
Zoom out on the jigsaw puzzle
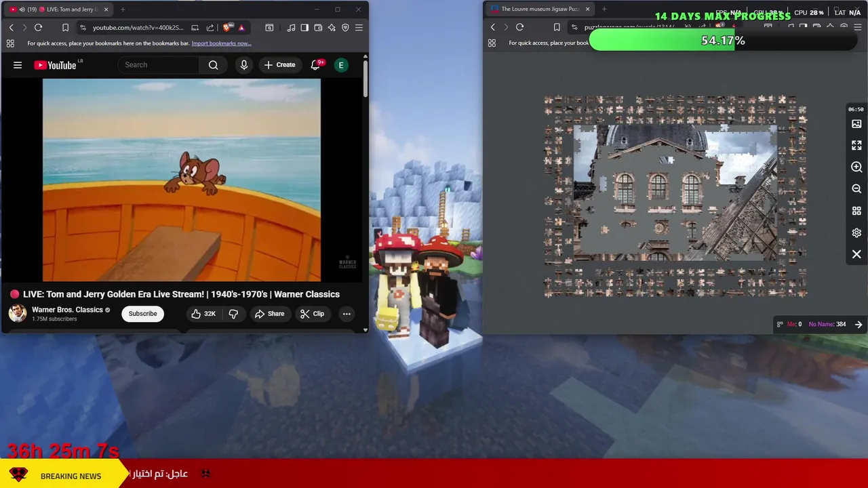pyautogui.click(x=856, y=188)
